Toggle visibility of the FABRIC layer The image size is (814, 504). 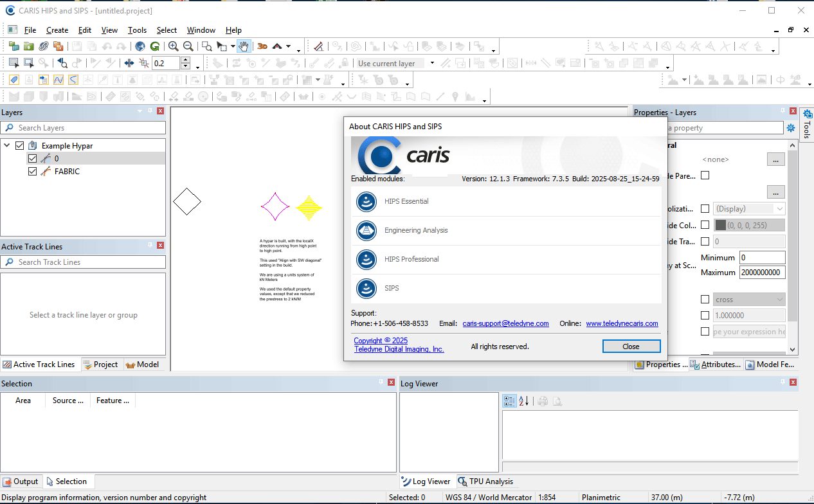[x=33, y=172]
